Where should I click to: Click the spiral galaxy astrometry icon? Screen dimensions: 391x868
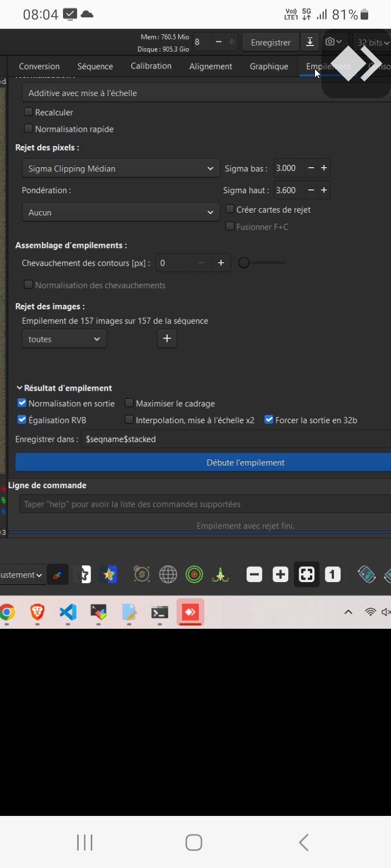(142, 574)
